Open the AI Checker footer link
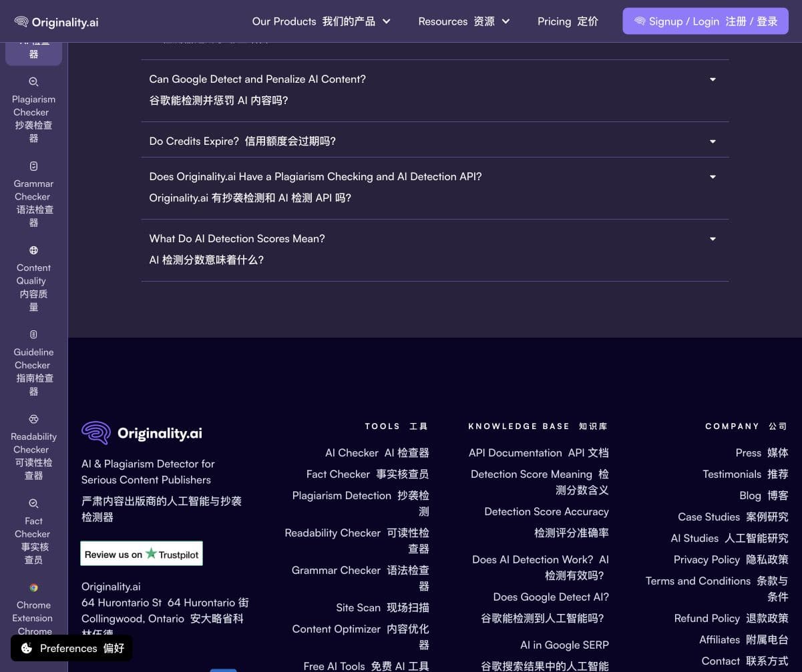Viewport: 802px width, 672px height. [377, 452]
